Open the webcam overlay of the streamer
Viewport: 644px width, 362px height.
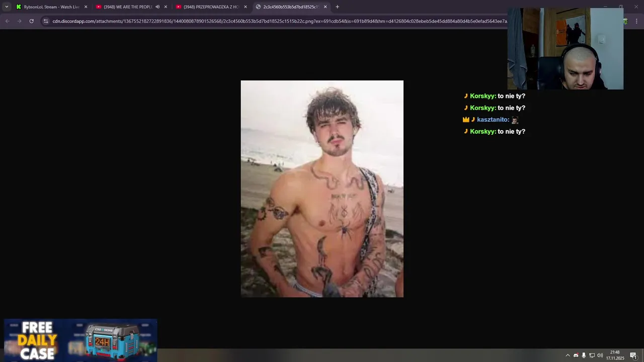[x=566, y=49]
